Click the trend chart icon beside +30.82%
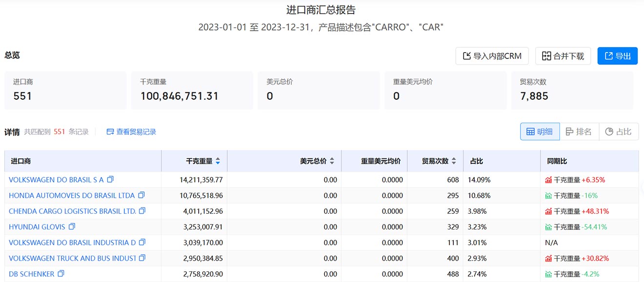Image resolution: width=644 pixels, height=282 pixels. pyautogui.click(x=548, y=258)
